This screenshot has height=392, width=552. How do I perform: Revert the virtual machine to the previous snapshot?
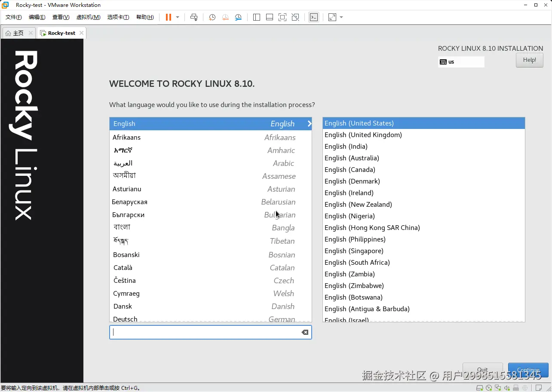(225, 17)
